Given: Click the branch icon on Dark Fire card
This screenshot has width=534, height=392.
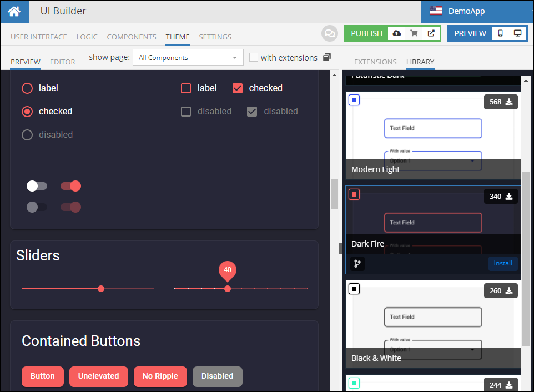Looking at the screenshot, I should 357,263.
